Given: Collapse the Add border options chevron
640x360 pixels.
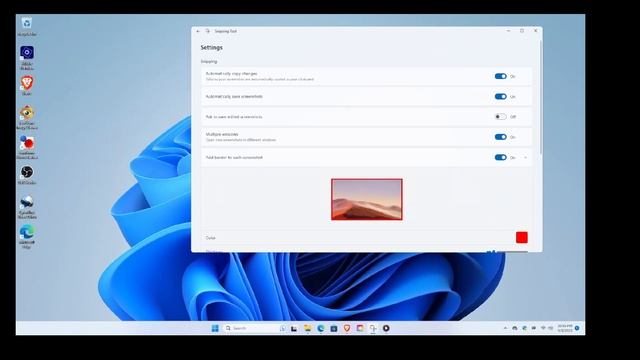Looking at the screenshot, I should pos(525,158).
